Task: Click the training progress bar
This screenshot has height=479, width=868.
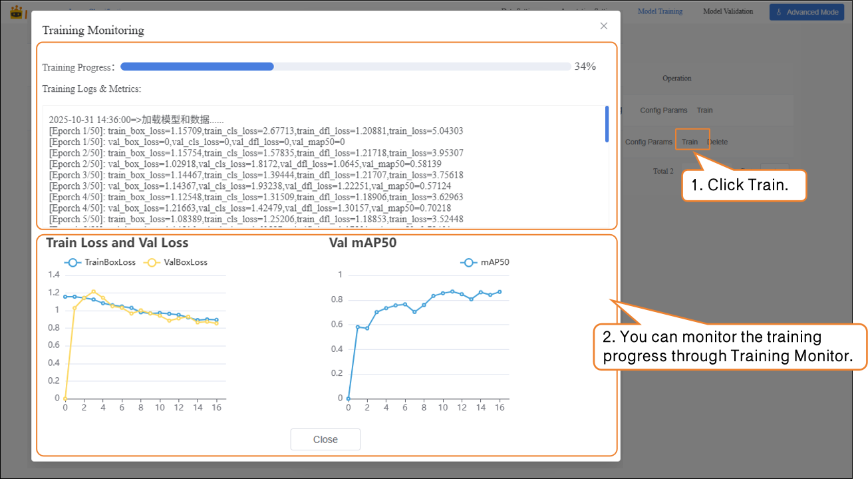Action: pos(345,67)
